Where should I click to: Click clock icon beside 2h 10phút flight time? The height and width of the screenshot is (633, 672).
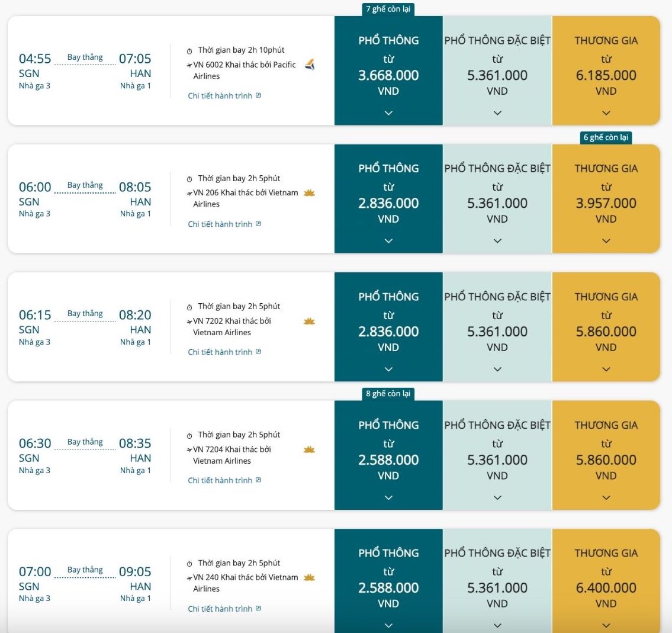tap(189, 51)
